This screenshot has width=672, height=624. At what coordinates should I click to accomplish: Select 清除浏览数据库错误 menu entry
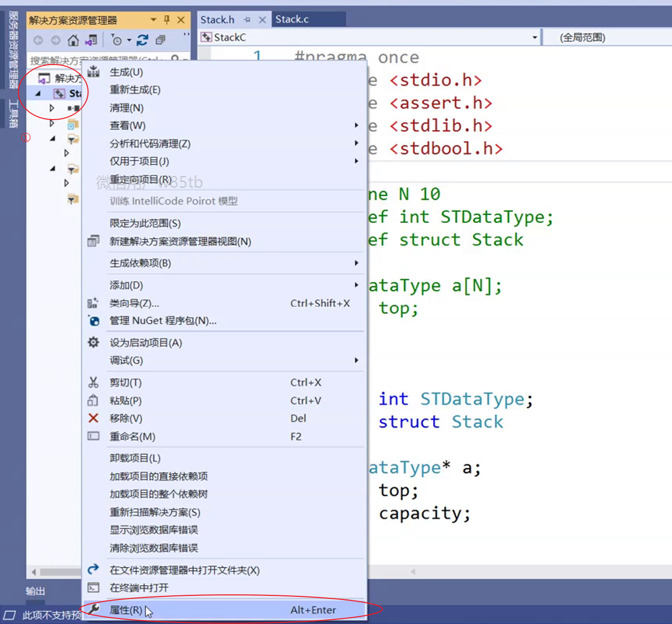(153, 548)
